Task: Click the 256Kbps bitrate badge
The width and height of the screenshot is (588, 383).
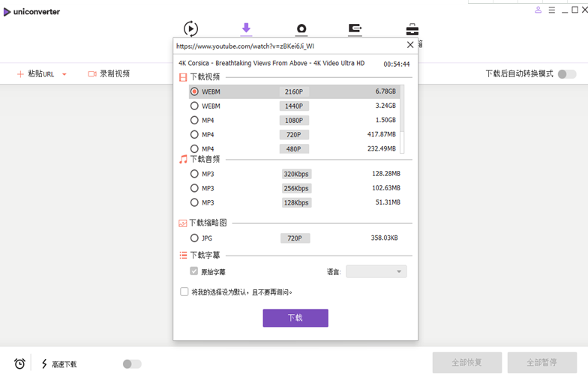Action: pos(296,188)
